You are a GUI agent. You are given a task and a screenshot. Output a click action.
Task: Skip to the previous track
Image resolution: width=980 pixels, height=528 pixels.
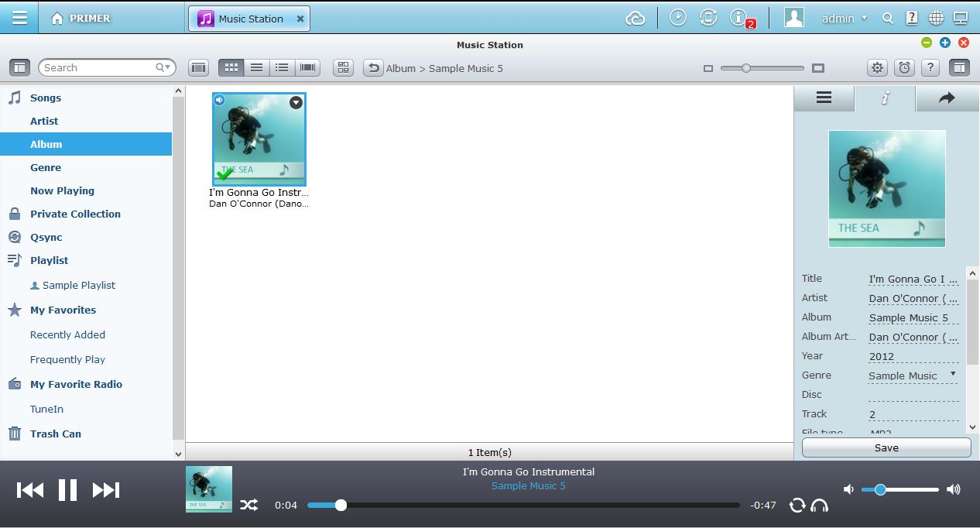click(x=30, y=489)
